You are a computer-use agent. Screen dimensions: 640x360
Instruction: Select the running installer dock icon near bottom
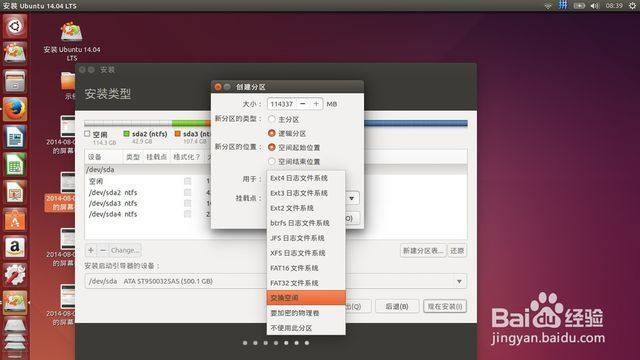pyautogui.click(x=15, y=303)
